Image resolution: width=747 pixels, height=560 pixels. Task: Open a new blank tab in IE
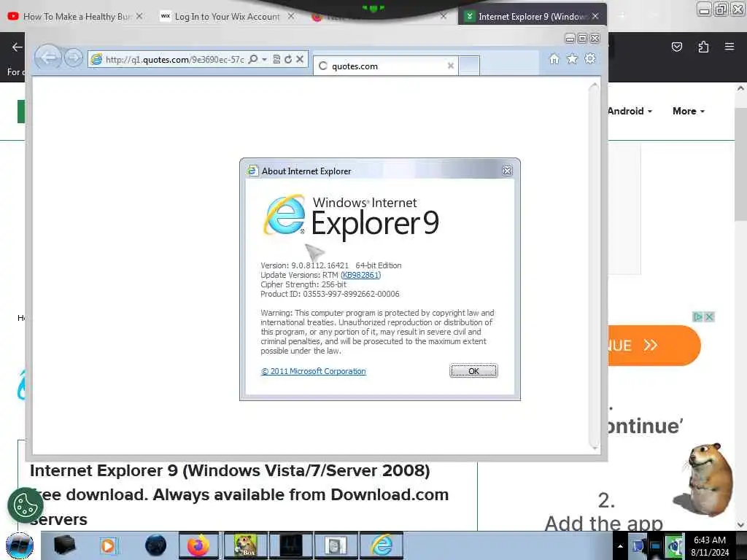pos(469,66)
